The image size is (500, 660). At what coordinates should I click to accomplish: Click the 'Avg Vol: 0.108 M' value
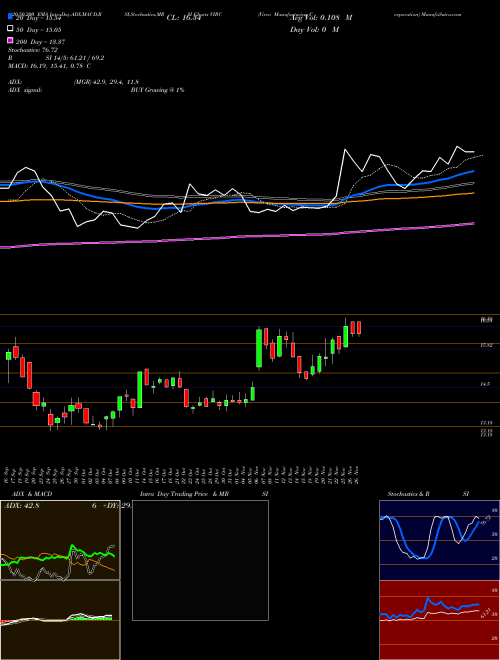321,18
